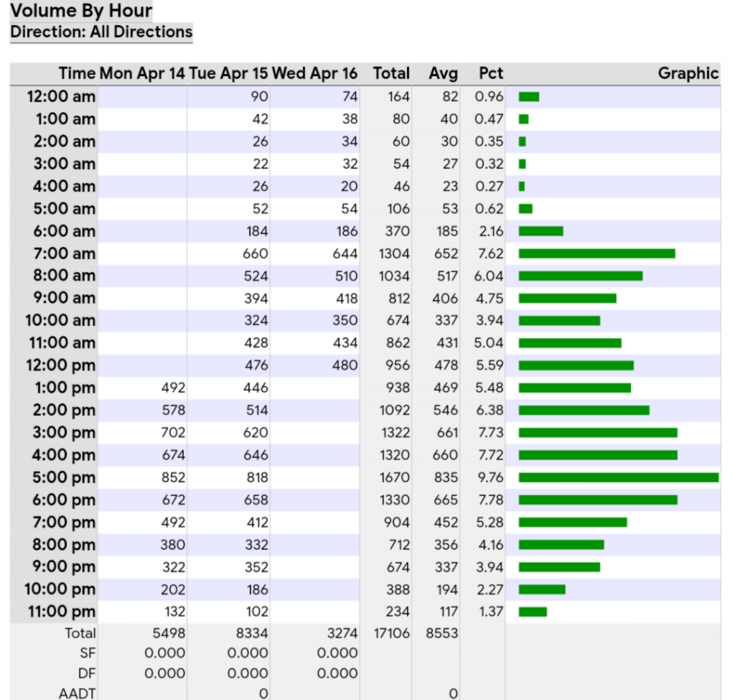Select the 12:00 am row label
735x700 pixels.
pyautogui.click(x=61, y=97)
